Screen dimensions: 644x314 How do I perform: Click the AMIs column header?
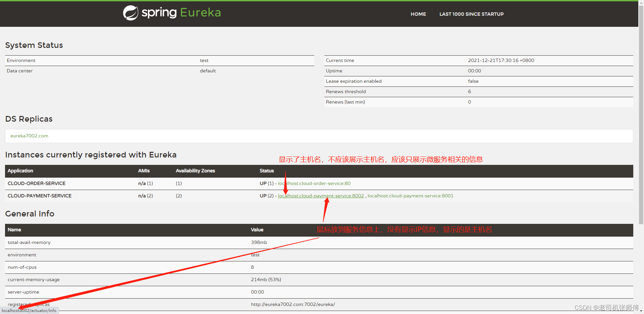pyautogui.click(x=144, y=171)
